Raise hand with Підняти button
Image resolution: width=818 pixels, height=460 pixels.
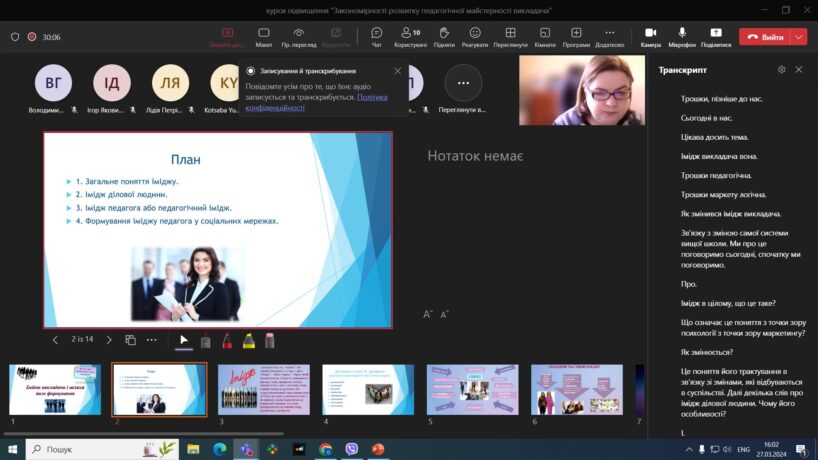[x=444, y=37]
